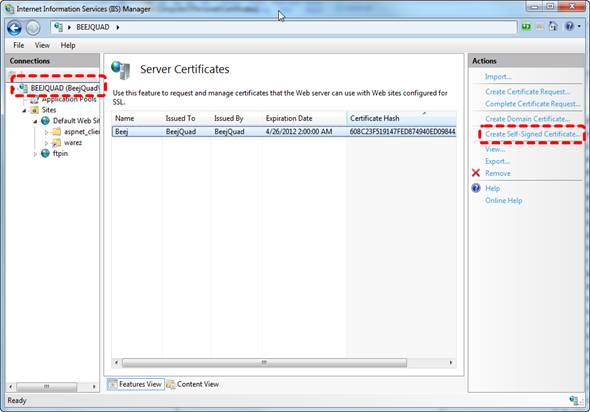Click the Default Web Site globe icon
This screenshot has width=590, height=412.
46,121
